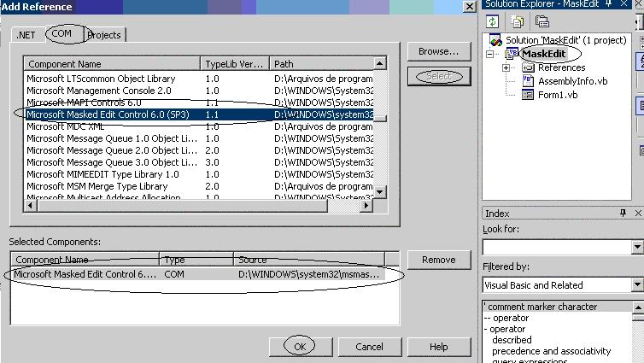The image size is (644, 363).
Task: Close the Add Reference dialog
Action: pos(469,7)
